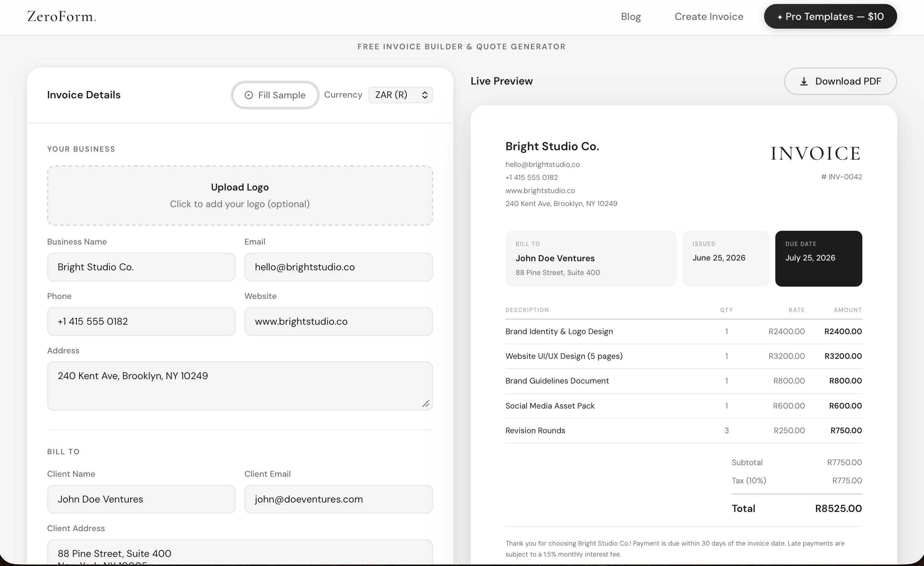The width and height of the screenshot is (924, 566).
Task: Click the preview email hello@brightstudio.co
Action: click(x=542, y=164)
